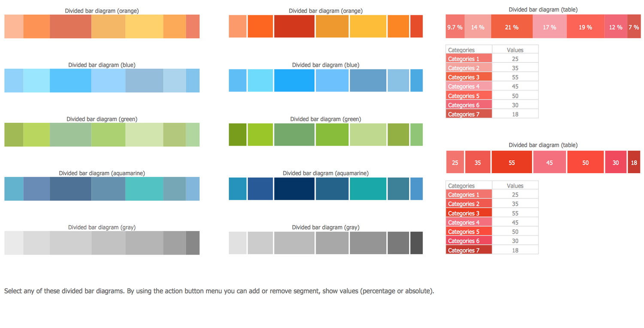Click the bar segment labeled 18 in the lower diagram

coord(634,162)
